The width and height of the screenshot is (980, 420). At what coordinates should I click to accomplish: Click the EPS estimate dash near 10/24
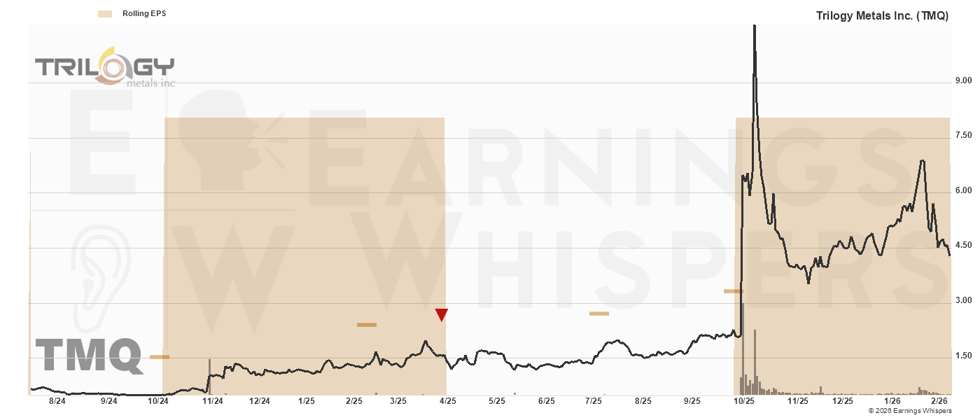[x=160, y=357]
